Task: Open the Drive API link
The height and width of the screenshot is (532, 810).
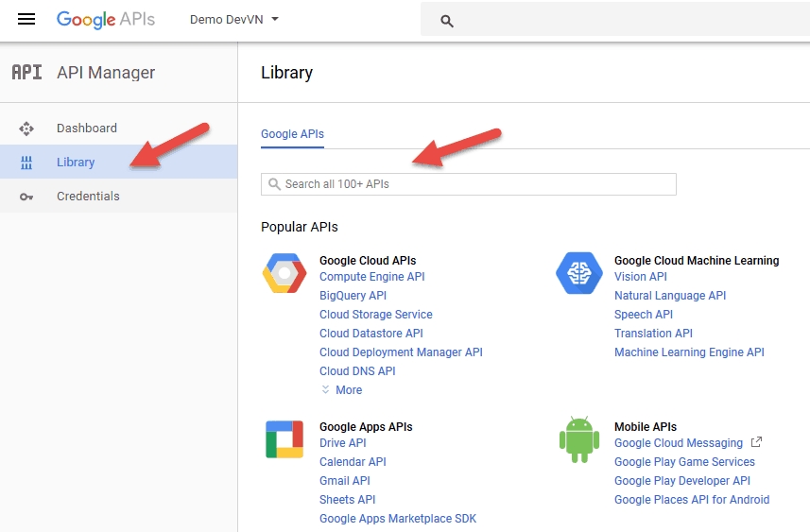Action: click(x=342, y=443)
